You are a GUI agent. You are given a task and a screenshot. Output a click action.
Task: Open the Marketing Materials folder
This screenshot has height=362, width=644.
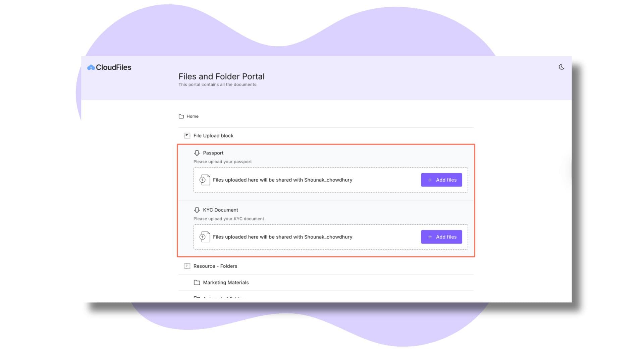click(226, 282)
